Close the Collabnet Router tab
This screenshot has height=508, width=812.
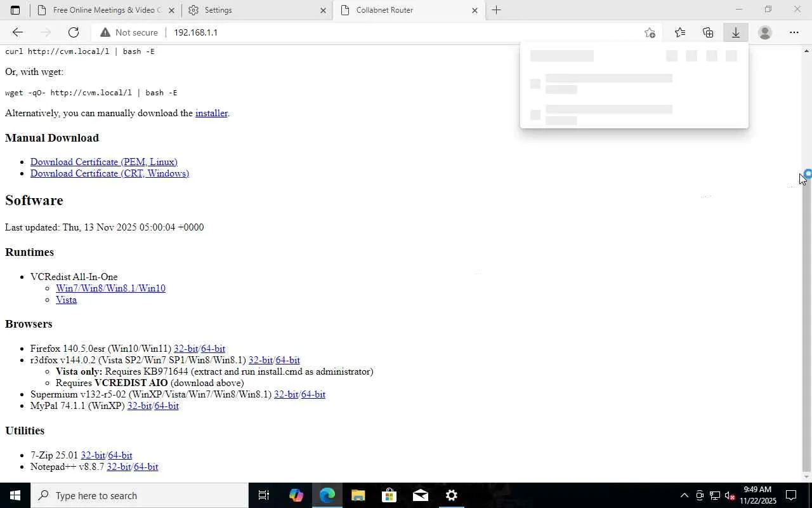(x=475, y=10)
